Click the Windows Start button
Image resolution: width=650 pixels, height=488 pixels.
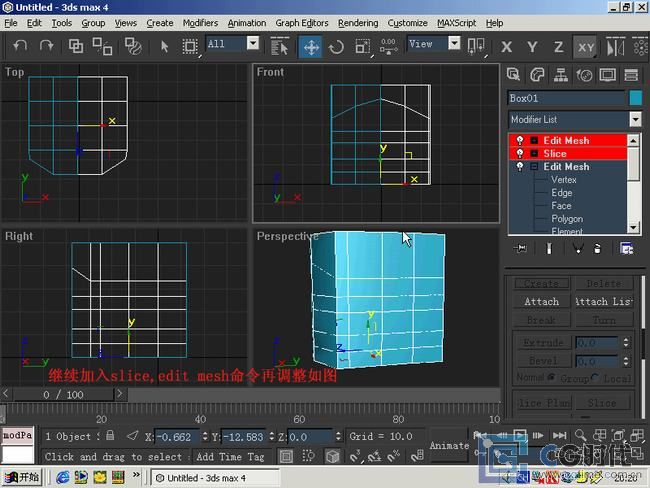22,477
